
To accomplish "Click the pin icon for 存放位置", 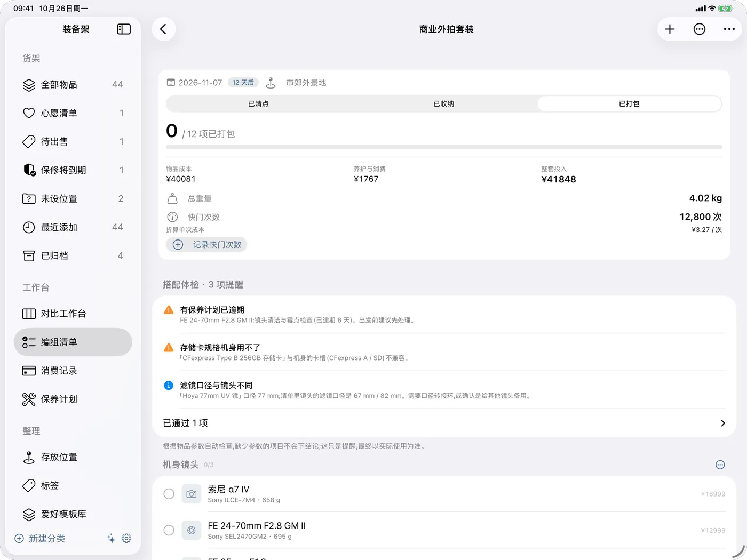I will click(29, 457).
